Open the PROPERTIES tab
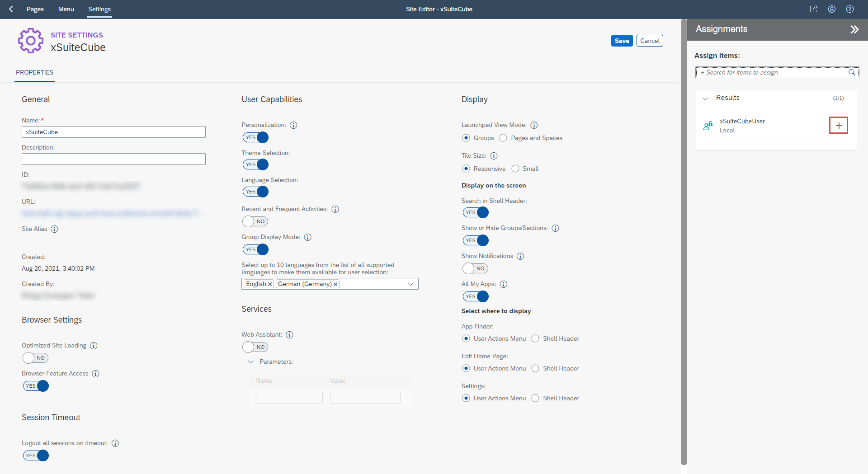The height and width of the screenshot is (474, 868). coord(34,72)
